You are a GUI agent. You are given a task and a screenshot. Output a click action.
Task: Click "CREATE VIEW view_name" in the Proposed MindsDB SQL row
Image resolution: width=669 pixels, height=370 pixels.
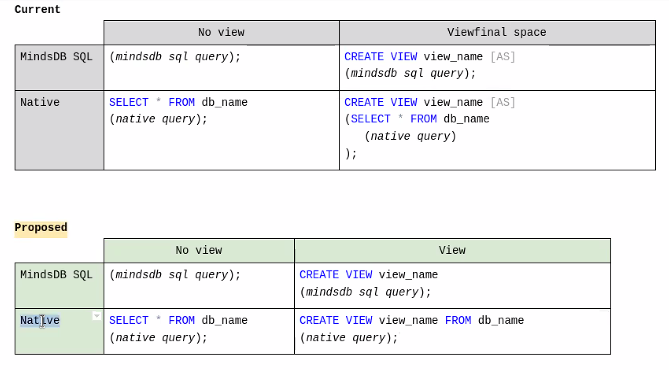pos(369,275)
